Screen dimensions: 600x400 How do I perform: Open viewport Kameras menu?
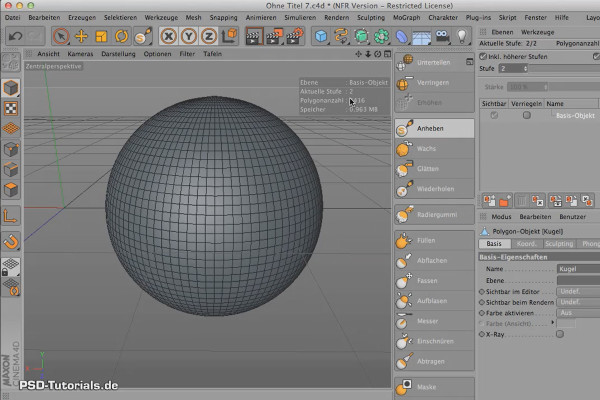80,54
